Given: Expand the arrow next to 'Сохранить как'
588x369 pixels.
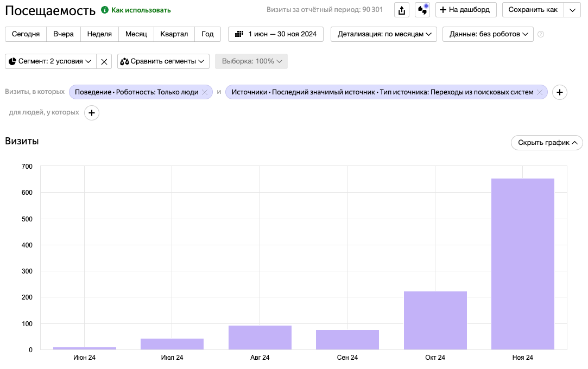Looking at the screenshot, I should click(x=572, y=10).
